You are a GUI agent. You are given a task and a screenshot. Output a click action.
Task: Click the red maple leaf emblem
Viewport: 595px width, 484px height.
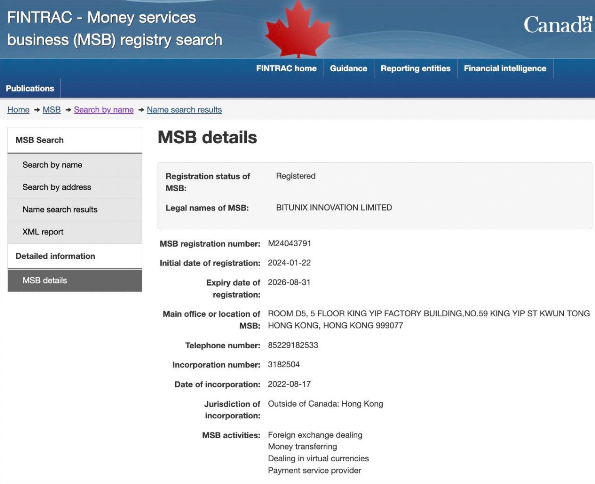pyautogui.click(x=298, y=29)
